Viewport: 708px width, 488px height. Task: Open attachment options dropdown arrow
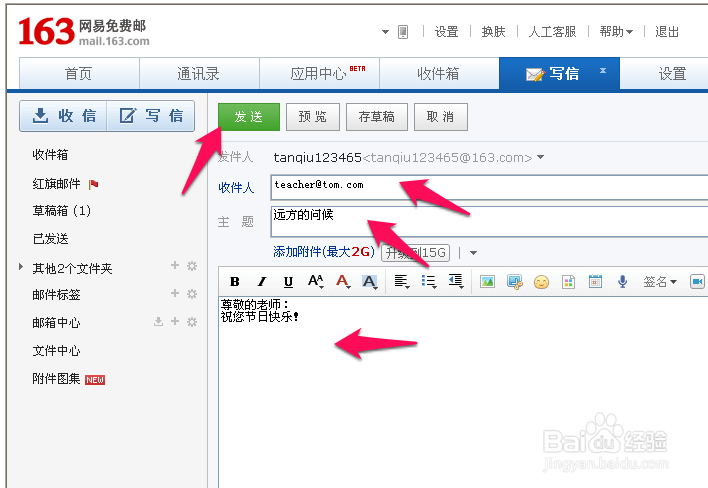click(x=473, y=253)
